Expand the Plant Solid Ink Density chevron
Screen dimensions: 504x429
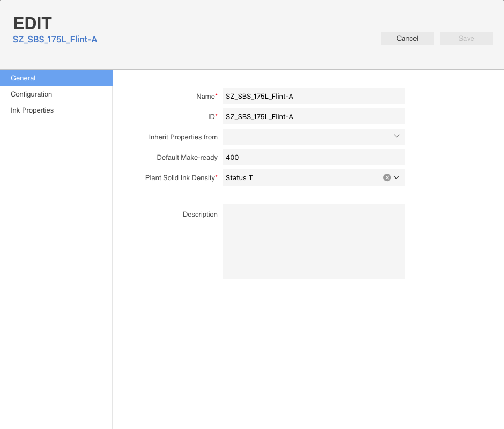[x=396, y=177]
